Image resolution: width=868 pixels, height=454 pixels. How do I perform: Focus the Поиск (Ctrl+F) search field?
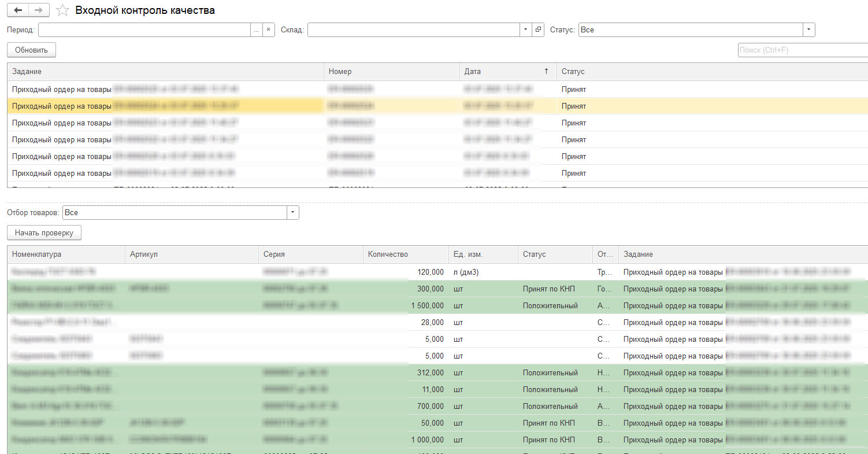click(x=802, y=50)
